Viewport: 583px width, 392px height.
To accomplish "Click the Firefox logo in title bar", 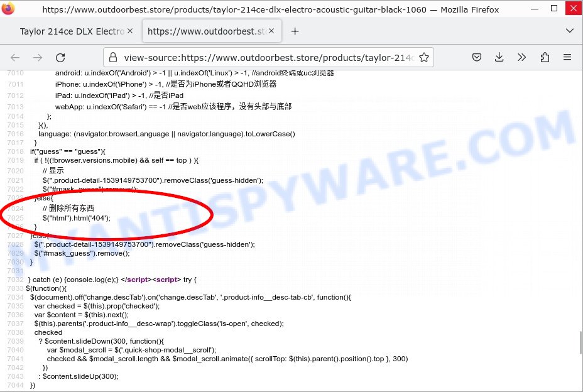I will click(8, 8).
